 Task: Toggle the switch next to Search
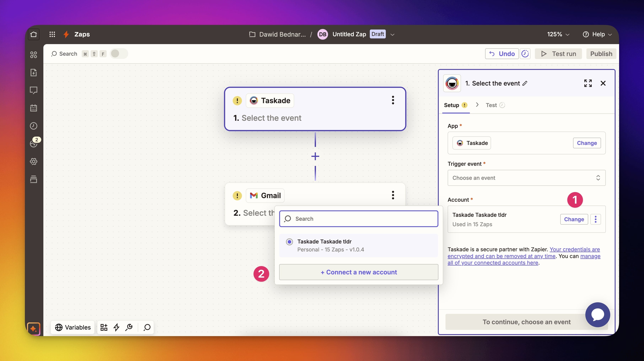pyautogui.click(x=119, y=54)
